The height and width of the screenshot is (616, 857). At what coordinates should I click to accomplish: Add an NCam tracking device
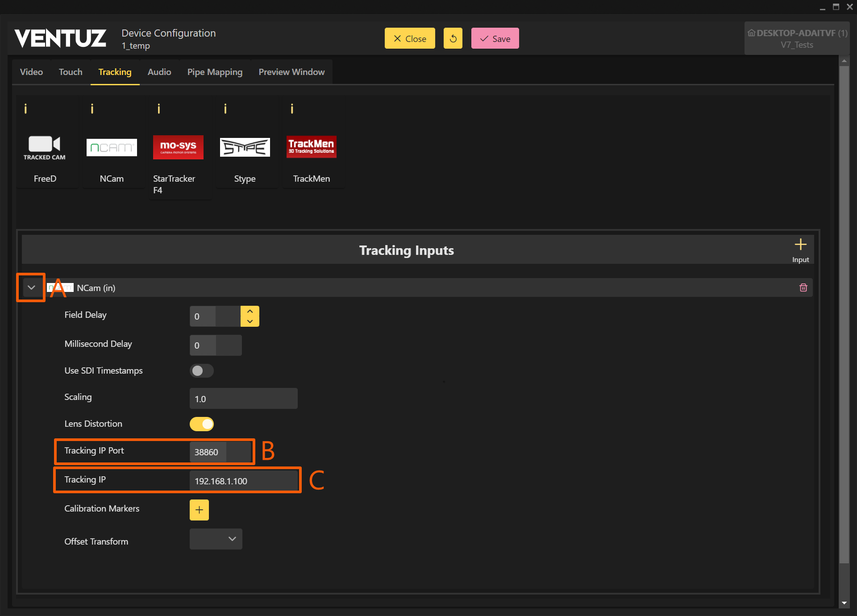coord(112,147)
